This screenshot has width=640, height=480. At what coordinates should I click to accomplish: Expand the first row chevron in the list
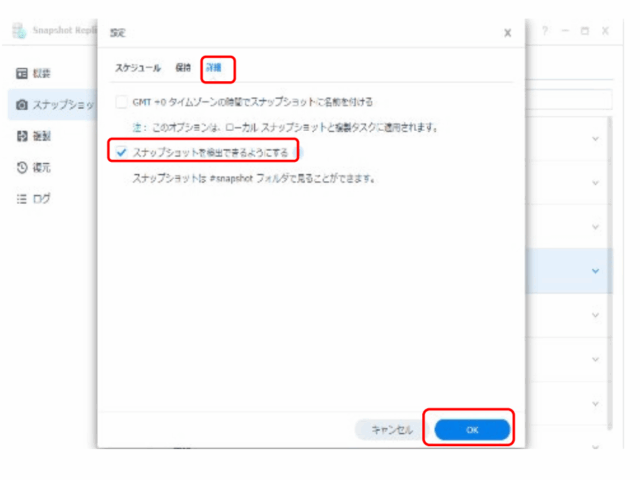(x=596, y=138)
